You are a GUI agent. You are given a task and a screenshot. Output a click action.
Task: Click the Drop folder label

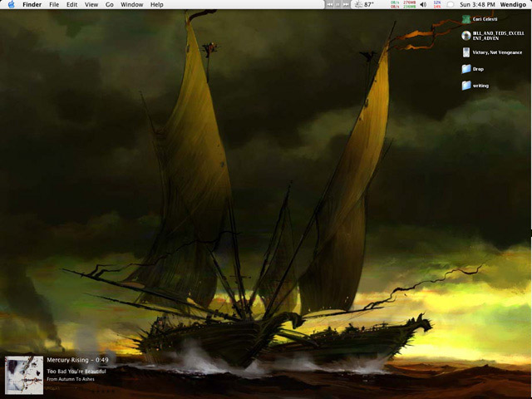(x=478, y=69)
